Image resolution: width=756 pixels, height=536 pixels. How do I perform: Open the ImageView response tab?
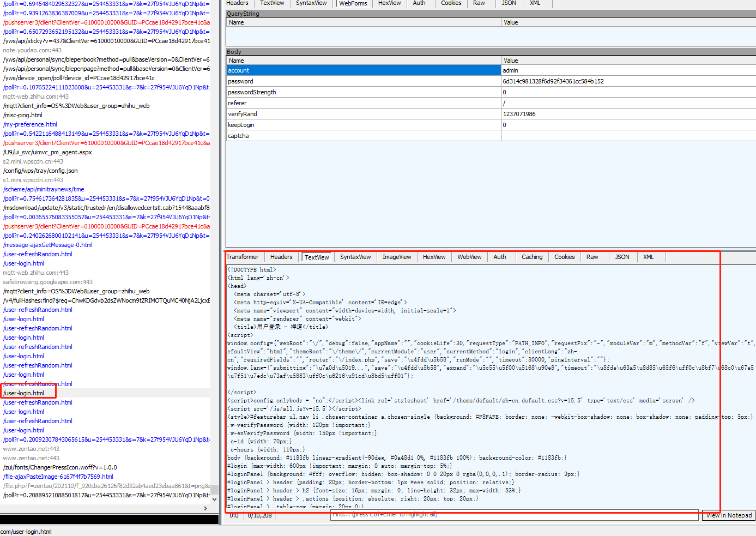click(396, 257)
